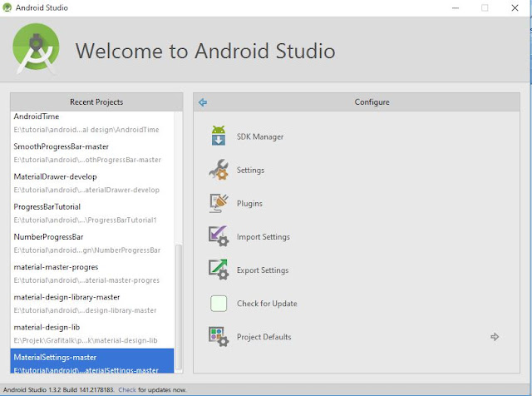Choose Import Settings label
The image size is (532, 396).
click(263, 237)
